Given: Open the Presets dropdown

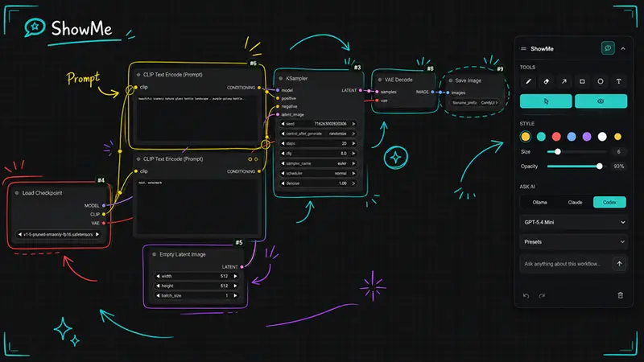Looking at the screenshot, I should click(x=574, y=242).
